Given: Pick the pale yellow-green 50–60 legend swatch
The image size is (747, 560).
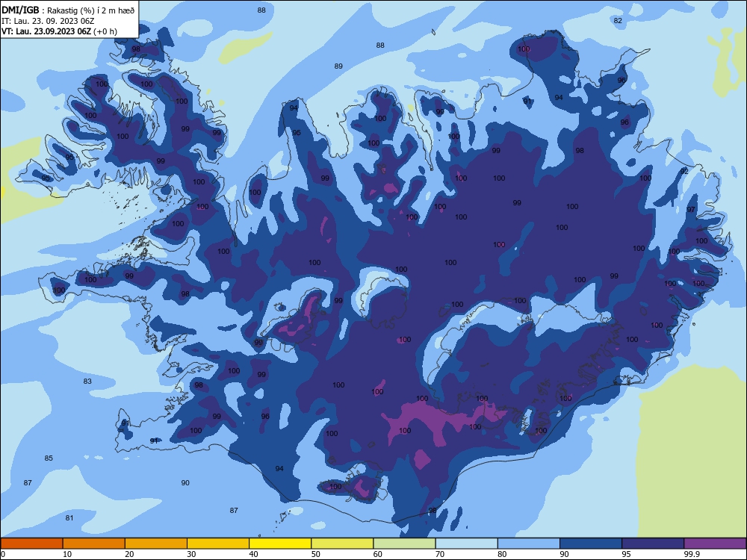Looking at the screenshot, I should pos(343,544).
